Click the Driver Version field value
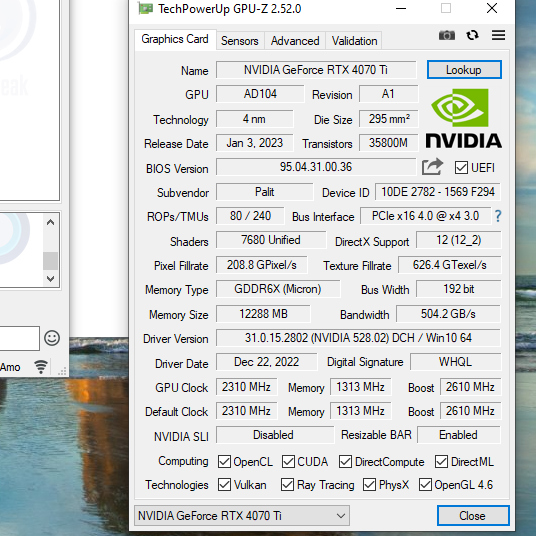 point(358,338)
